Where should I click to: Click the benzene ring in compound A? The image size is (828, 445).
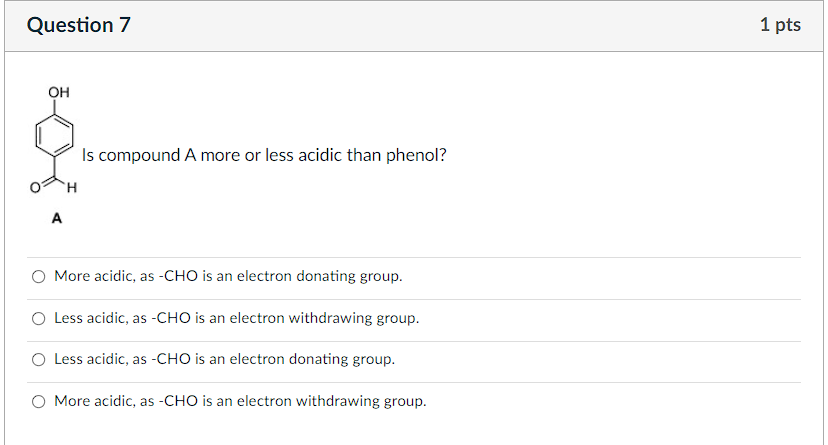[x=54, y=136]
